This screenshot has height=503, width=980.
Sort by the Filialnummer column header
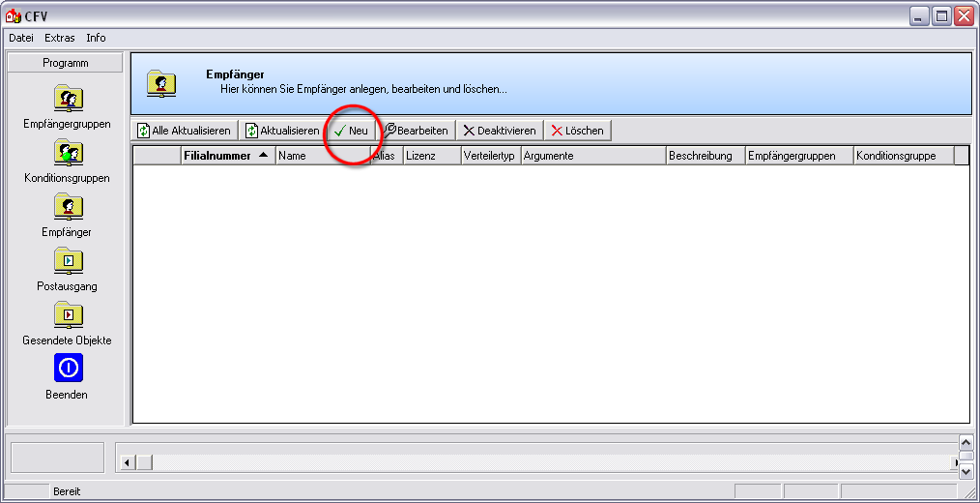pos(228,156)
